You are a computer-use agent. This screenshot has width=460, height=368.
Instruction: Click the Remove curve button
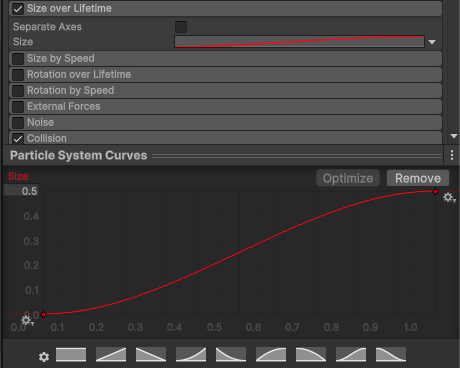pyautogui.click(x=418, y=178)
